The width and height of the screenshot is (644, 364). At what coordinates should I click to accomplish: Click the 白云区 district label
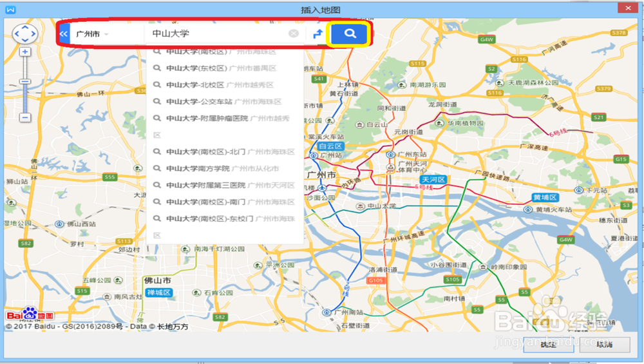coord(330,146)
